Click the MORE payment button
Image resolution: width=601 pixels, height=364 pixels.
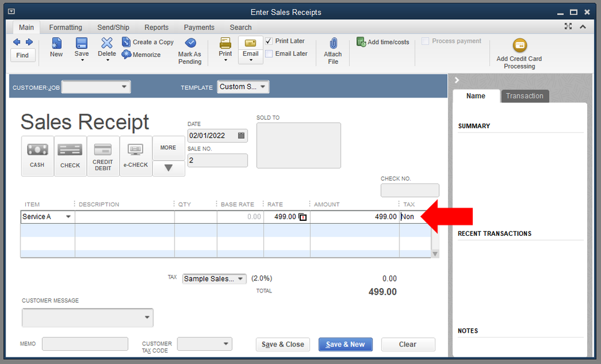coord(168,148)
